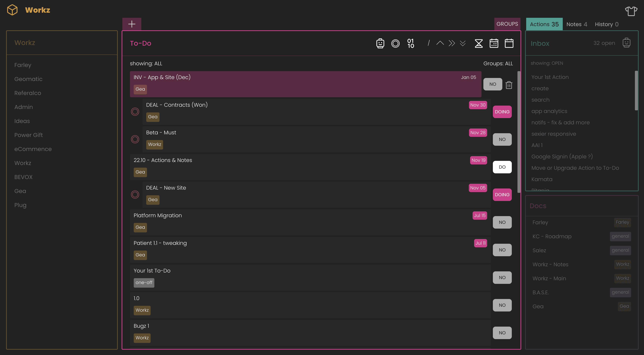Click the double right chevron icon
The image size is (644, 355).
pyautogui.click(x=452, y=43)
